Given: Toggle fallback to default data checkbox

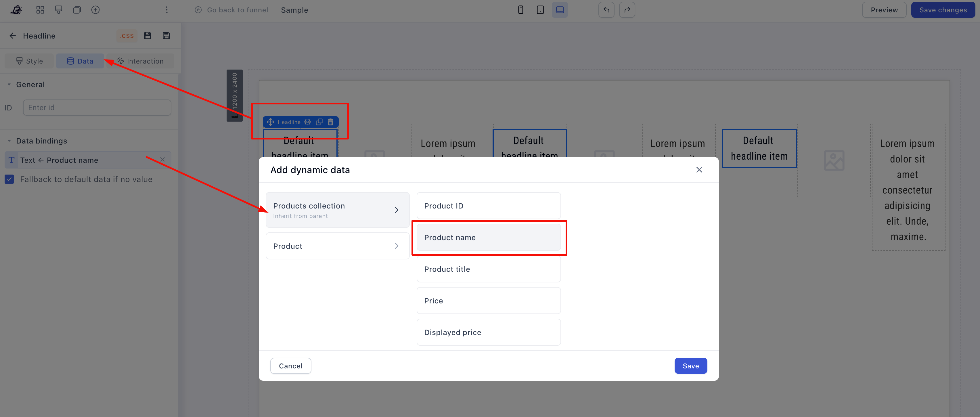Looking at the screenshot, I should click(x=9, y=179).
